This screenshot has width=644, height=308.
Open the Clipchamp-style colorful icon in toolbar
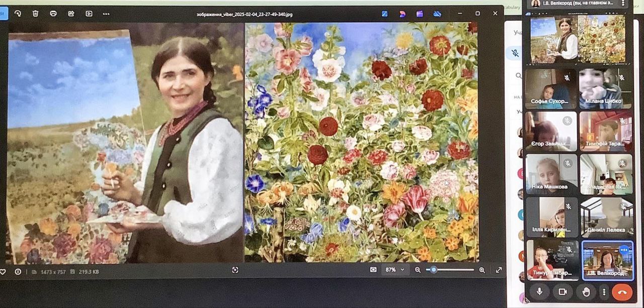[x=403, y=14]
